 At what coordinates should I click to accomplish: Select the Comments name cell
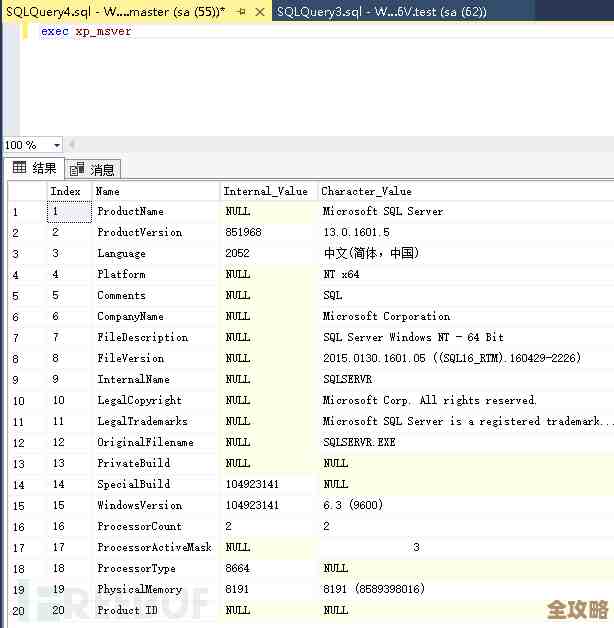(156, 295)
